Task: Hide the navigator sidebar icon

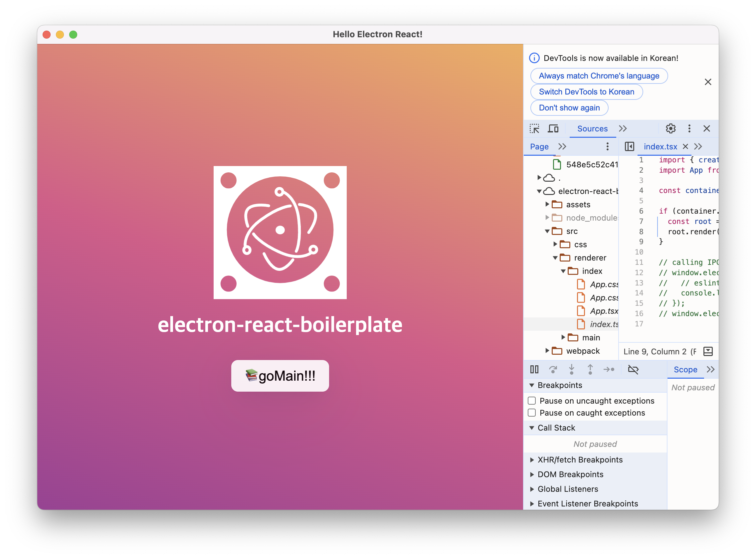Action: click(x=629, y=146)
